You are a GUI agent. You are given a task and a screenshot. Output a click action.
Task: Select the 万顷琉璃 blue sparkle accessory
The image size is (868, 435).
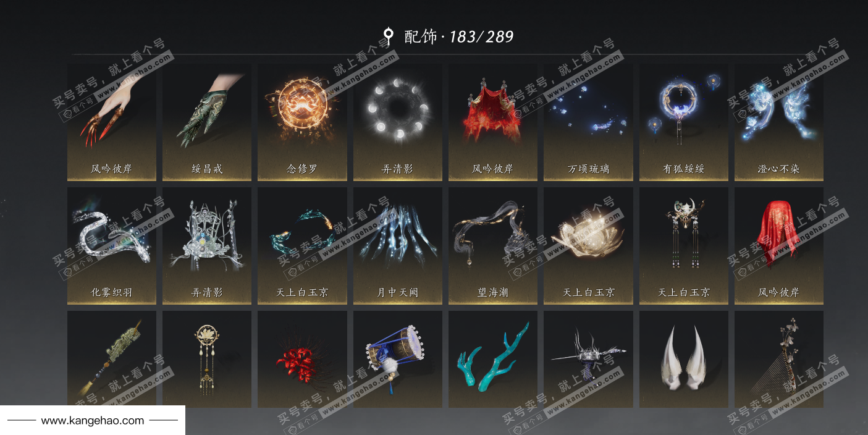[588, 122]
